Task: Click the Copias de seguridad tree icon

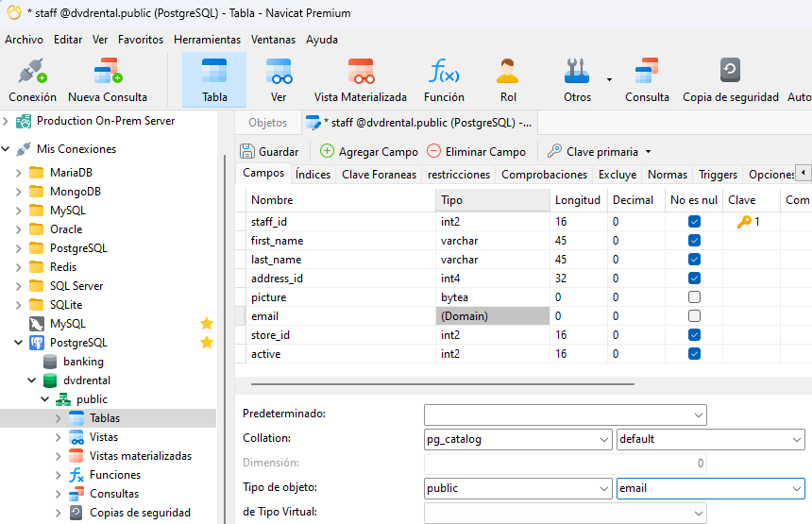Action: coord(76,513)
